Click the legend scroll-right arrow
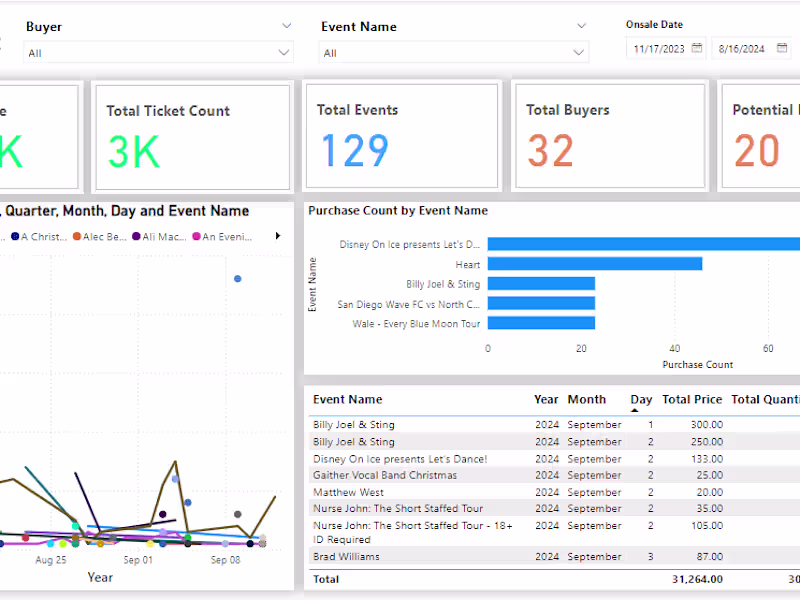 (278, 236)
